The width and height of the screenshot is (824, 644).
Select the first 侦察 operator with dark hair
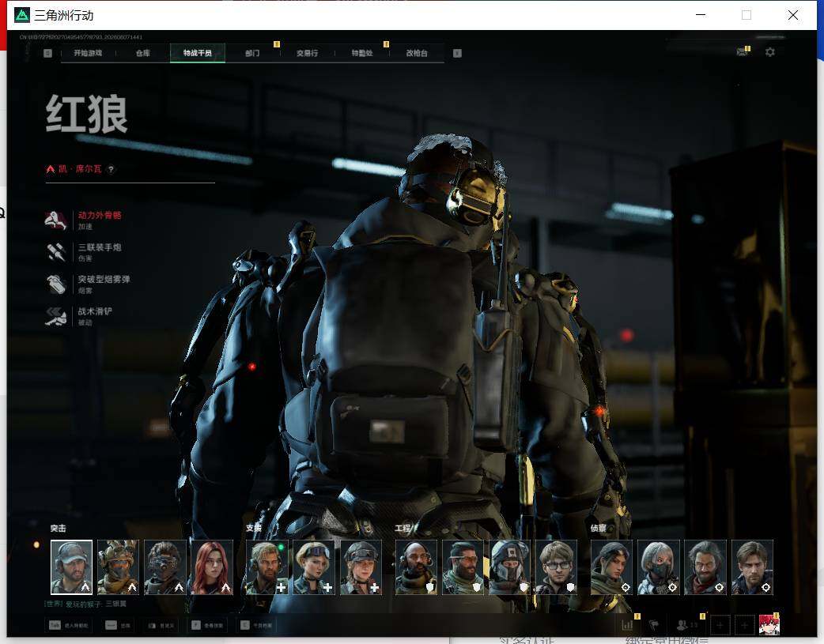pyautogui.click(x=612, y=567)
